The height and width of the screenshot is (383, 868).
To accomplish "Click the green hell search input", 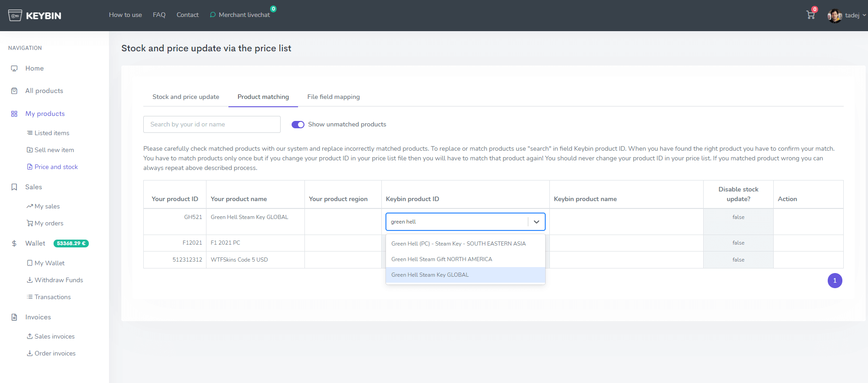I will click(x=457, y=222).
